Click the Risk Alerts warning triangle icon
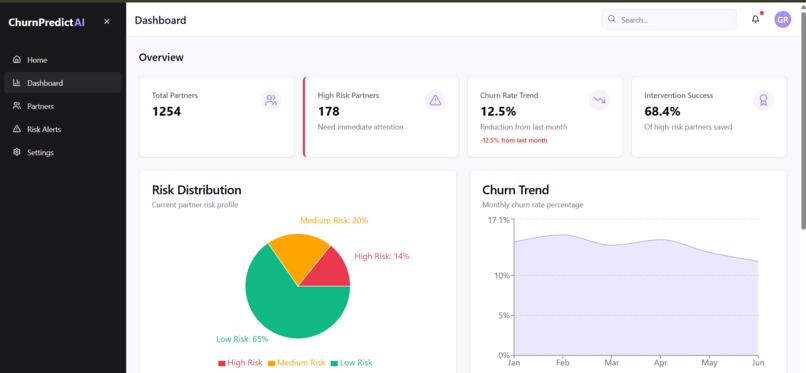Image resolution: width=806 pixels, height=373 pixels. (x=17, y=129)
